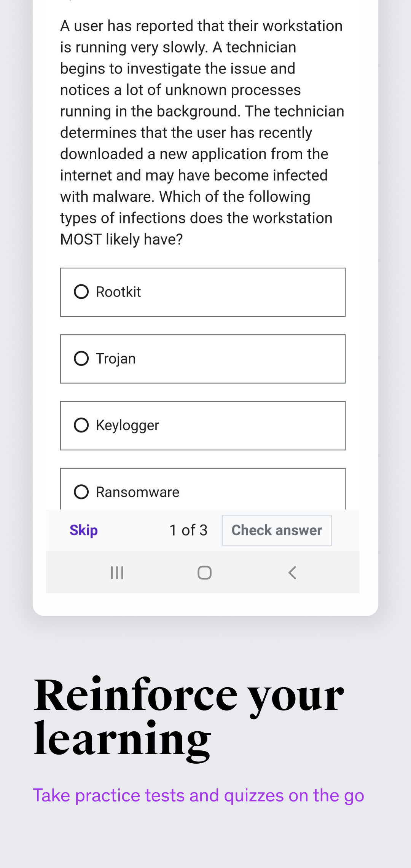Image resolution: width=411 pixels, height=868 pixels.
Task: Tap the Android back arrow icon
Action: coord(292,573)
